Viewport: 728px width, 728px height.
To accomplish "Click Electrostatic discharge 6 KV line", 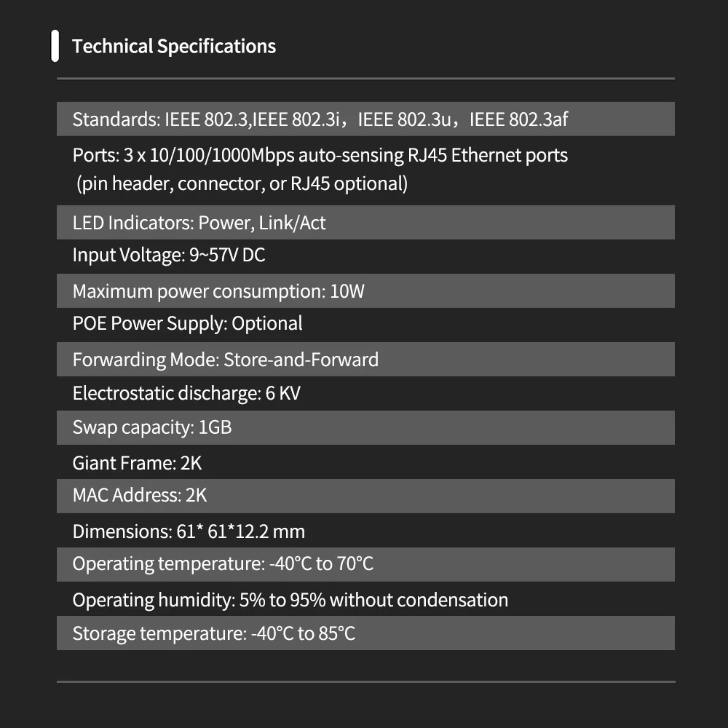I will click(x=186, y=393).
